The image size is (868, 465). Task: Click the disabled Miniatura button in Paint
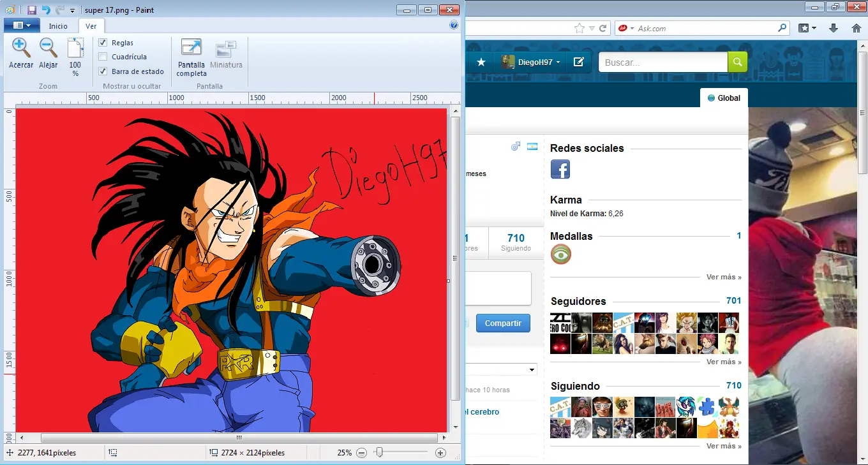[226, 54]
